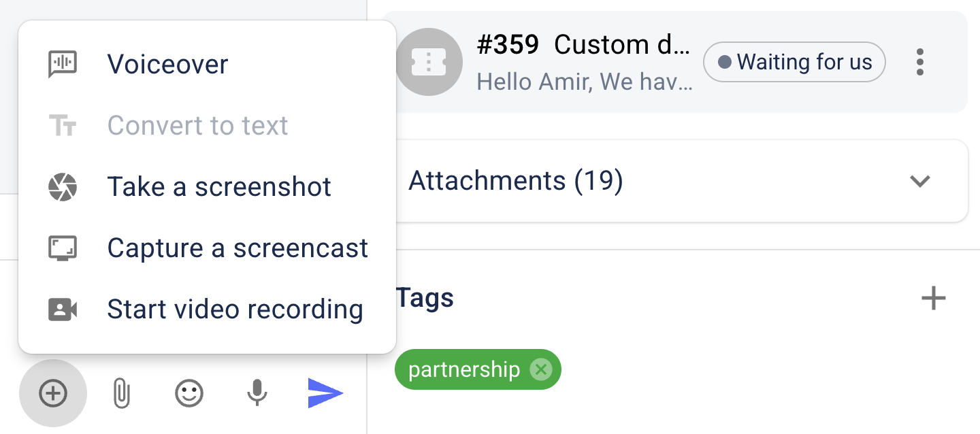Click the camera shutter screenshot icon
980x434 pixels.
pos(63,187)
